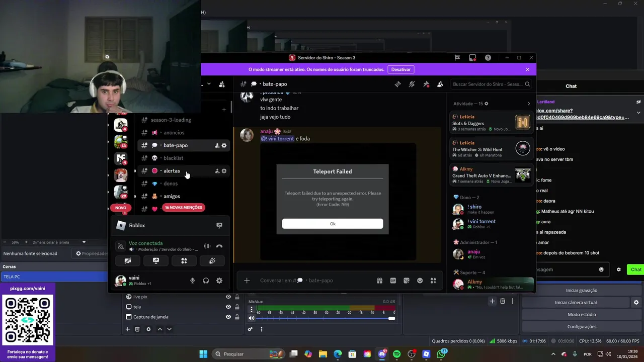
Task: Open the alertas channel
Action: click(184, 171)
